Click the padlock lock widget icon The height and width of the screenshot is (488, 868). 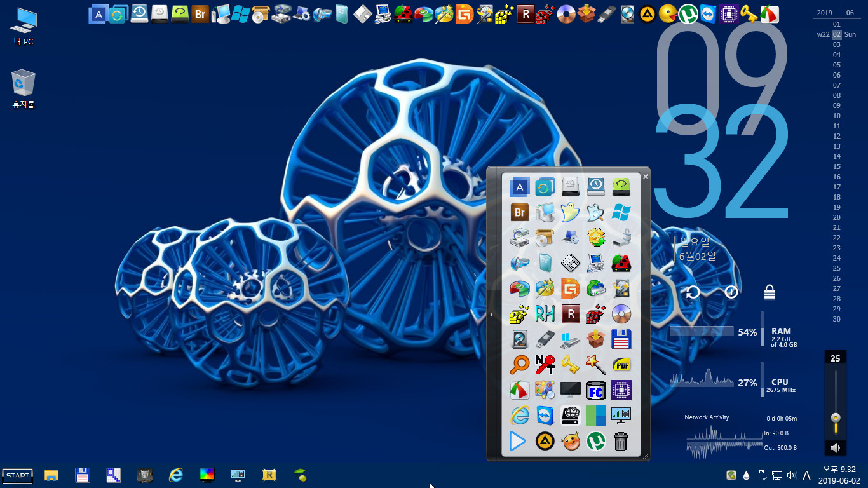click(770, 292)
